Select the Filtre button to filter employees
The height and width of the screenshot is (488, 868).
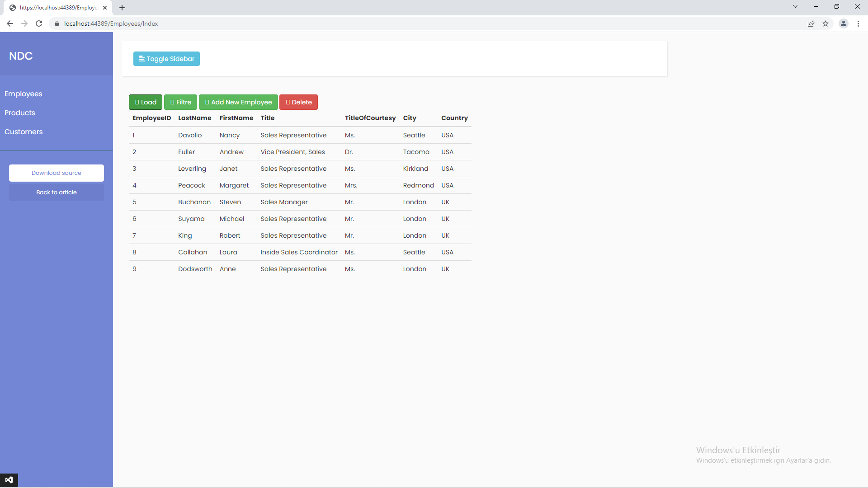pyautogui.click(x=180, y=102)
